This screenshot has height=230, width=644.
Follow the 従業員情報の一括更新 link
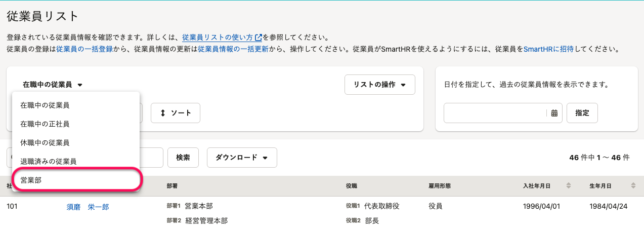point(233,50)
